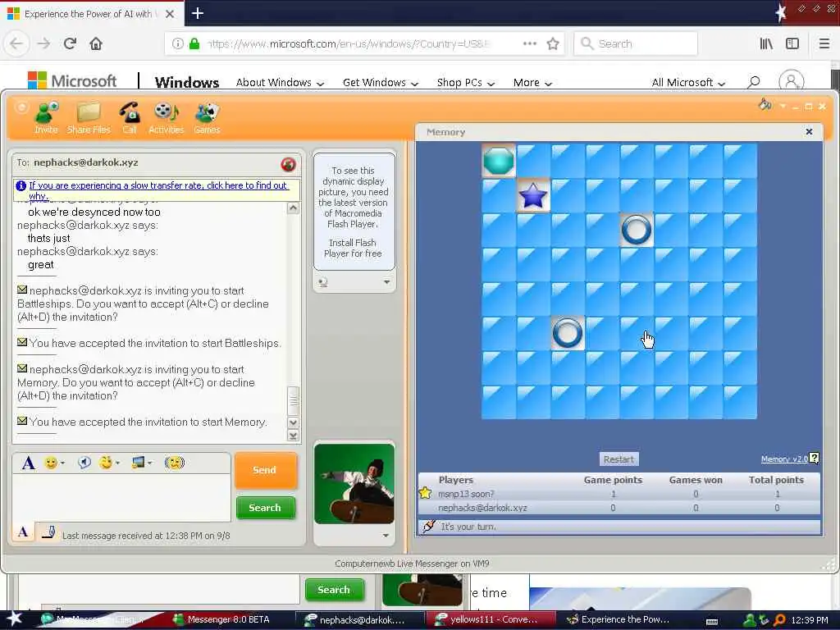840x630 pixels.
Task: Expand the More dropdown menu
Action: (532, 83)
